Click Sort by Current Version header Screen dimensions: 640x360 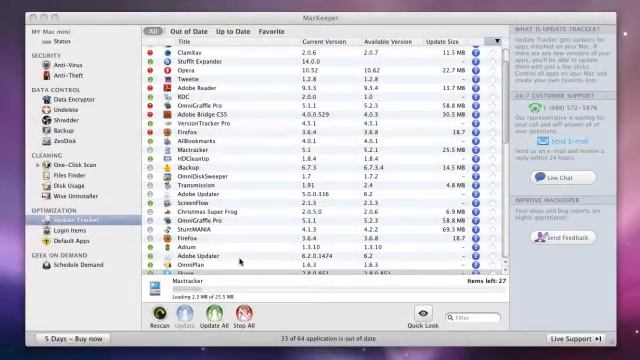pyautogui.click(x=324, y=42)
